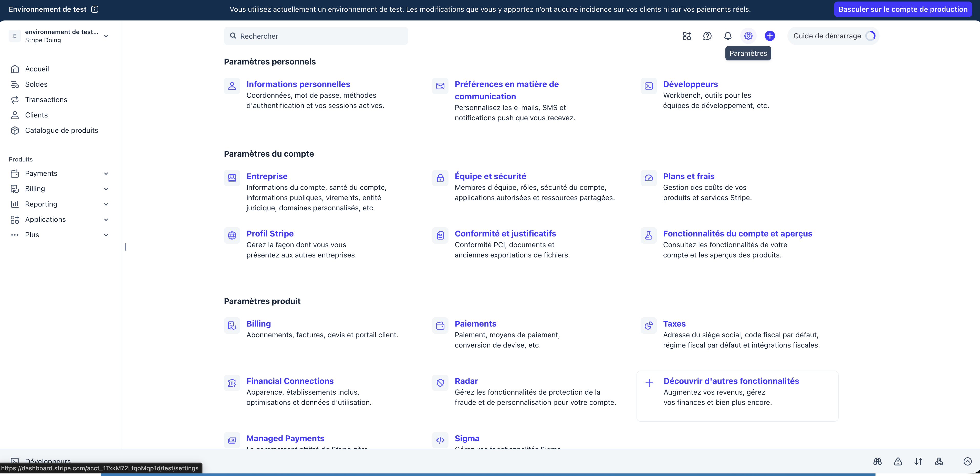Open Découvrir d'autres fonctionnalités card

tap(737, 396)
